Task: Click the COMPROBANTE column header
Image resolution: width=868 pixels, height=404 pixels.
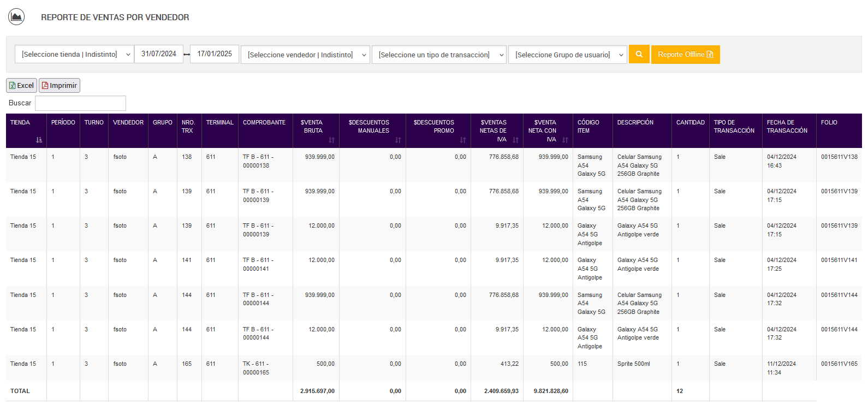Action: pyautogui.click(x=265, y=130)
